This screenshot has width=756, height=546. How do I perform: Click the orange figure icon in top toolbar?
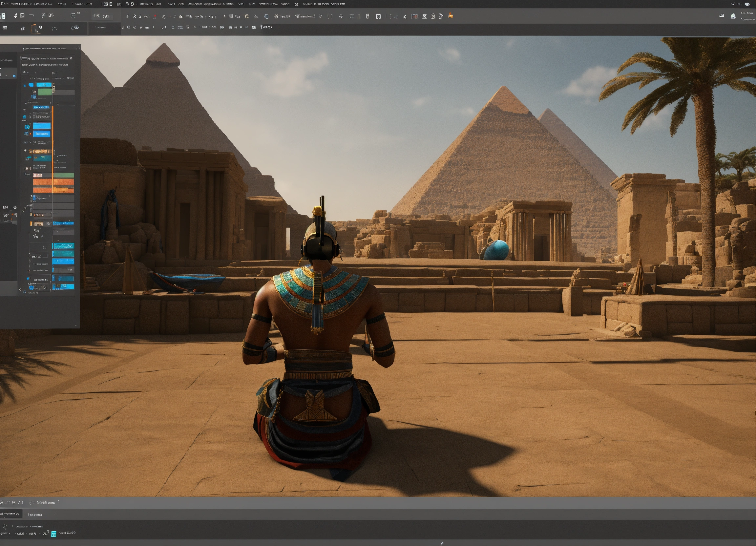point(450,16)
